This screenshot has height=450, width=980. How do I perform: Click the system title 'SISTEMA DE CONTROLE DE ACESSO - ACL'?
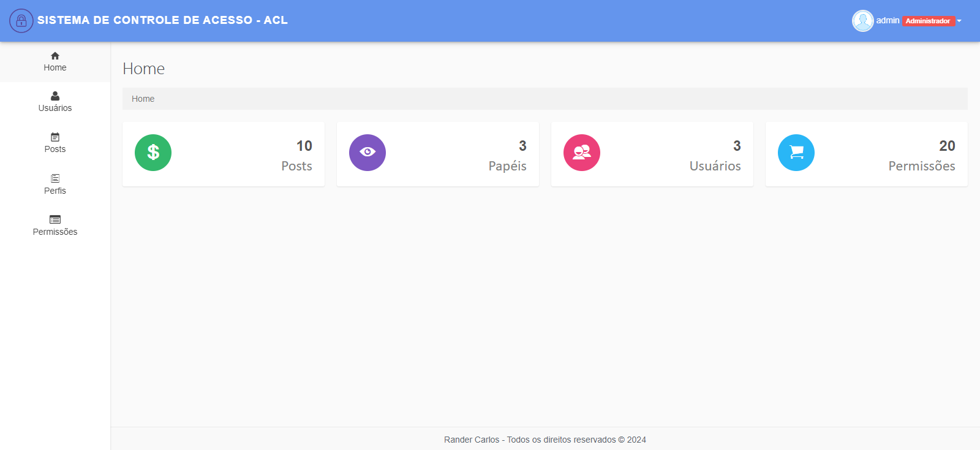tap(162, 20)
